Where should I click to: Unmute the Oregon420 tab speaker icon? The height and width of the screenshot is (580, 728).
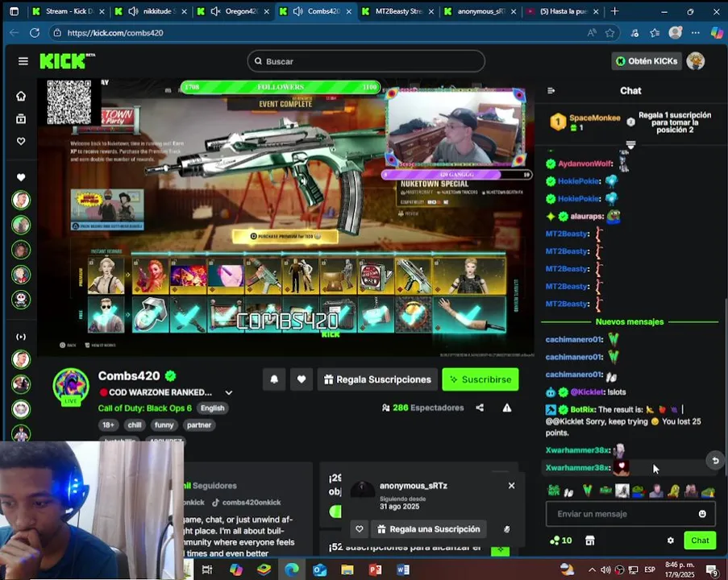(215, 11)
